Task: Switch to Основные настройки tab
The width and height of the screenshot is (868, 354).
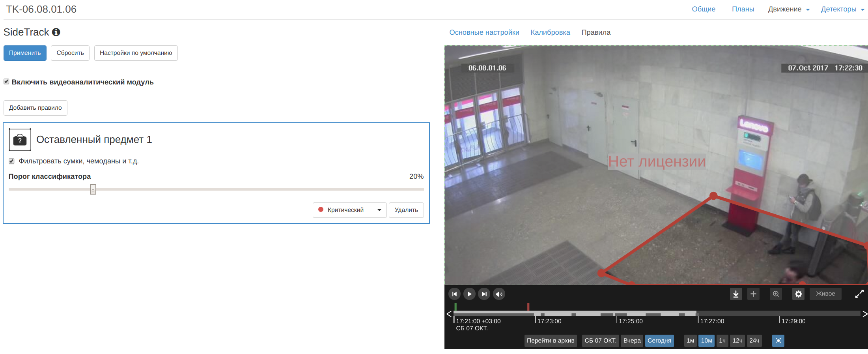Action: point(484,32)
